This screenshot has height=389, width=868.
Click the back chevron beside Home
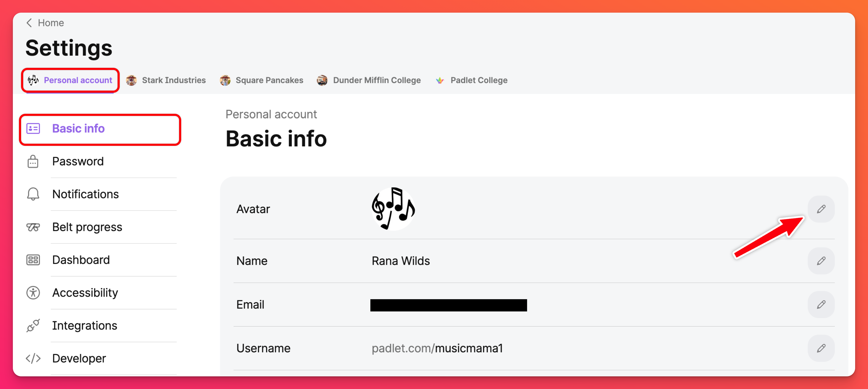click(29, 23)
